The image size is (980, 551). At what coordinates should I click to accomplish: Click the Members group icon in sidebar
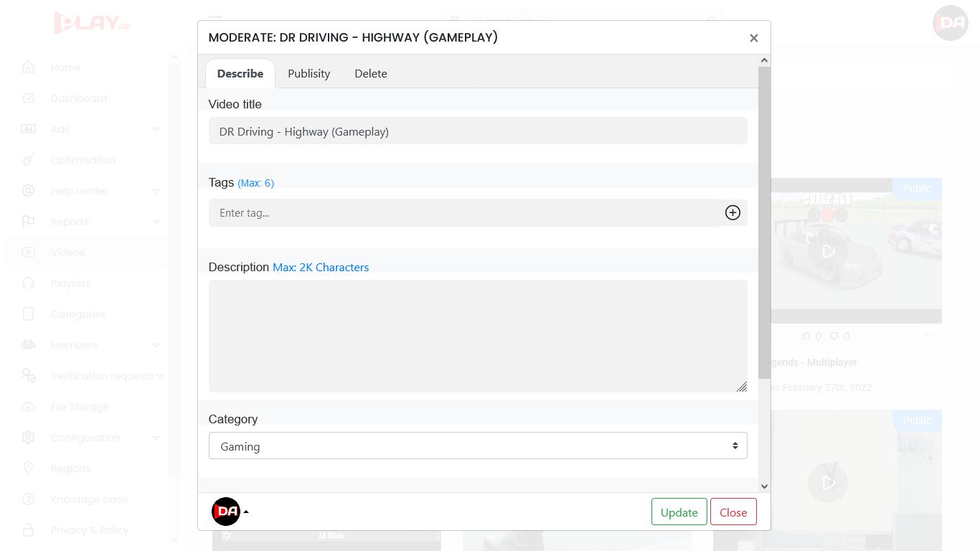(x=28, y=345)
